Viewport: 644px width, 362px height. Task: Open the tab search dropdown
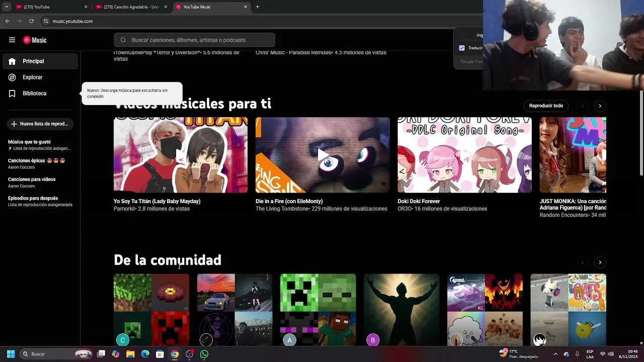pos(7,7)
